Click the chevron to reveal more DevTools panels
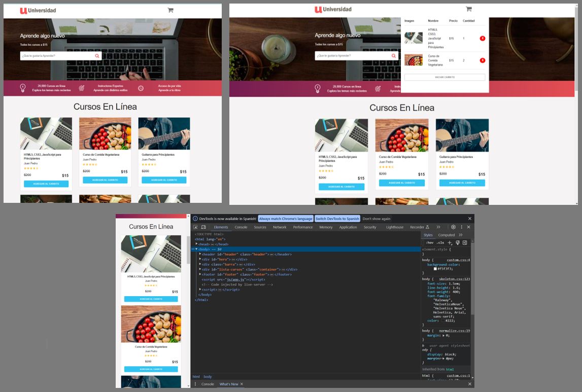This screenshot has width=582, height=392. click(438, 227)
